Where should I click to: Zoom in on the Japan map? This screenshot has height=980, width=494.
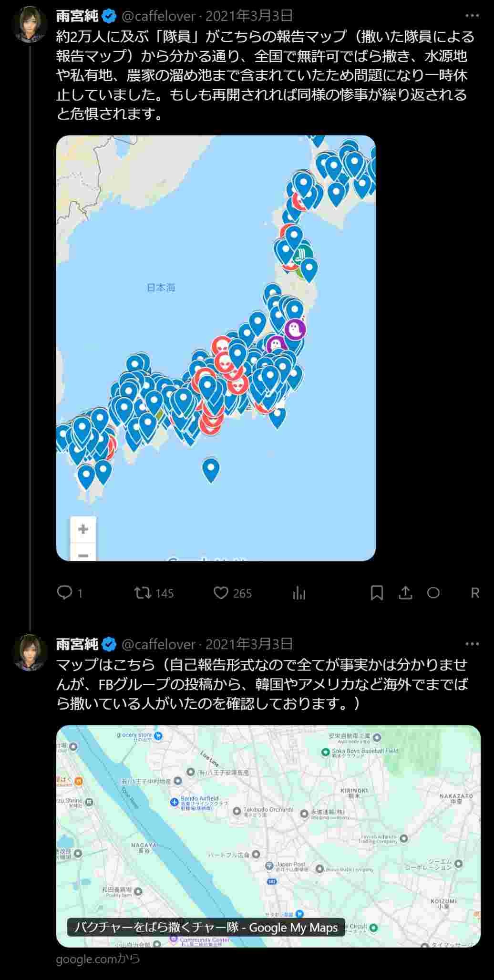pos(83,529)
